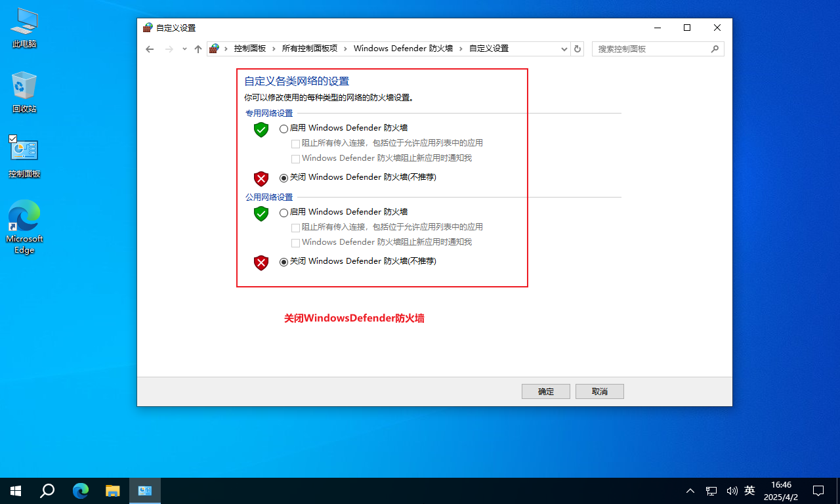Refresh the control panel address bar
Image resolution: width=840 pixels, height=504 pixels.
coord(577,49)
